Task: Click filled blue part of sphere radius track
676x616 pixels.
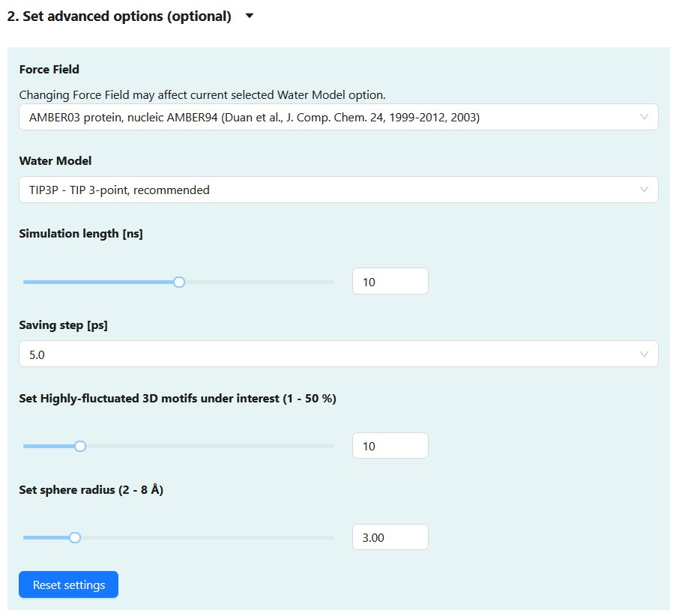Action: tap(45, 537)
